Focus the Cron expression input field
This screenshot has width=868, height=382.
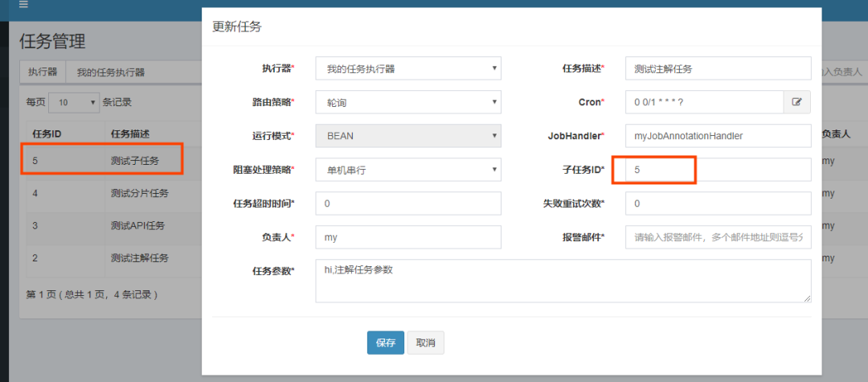[x=705, y=102]
